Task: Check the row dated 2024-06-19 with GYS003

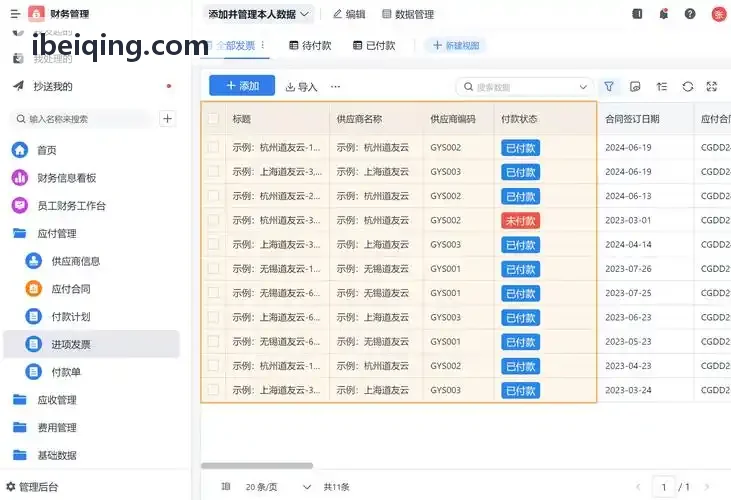Action: pos(213,171)
